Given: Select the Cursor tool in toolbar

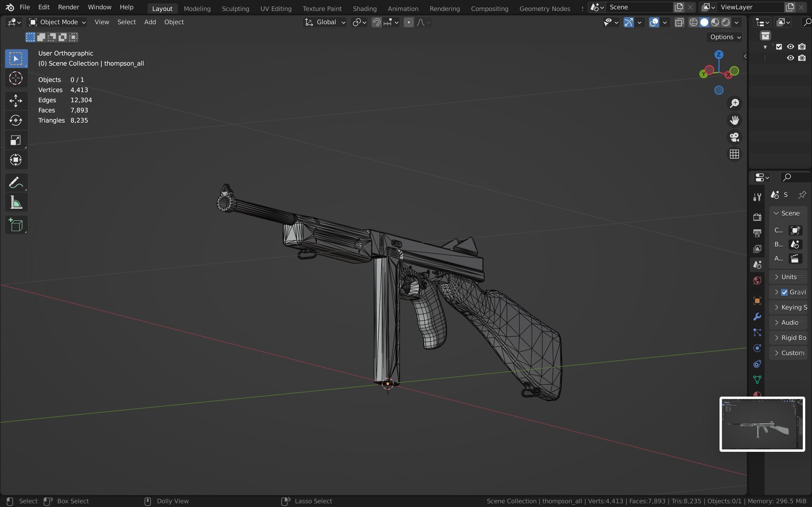Looking at the screenshot, I should pyautogui.click(x=16, y=79).
